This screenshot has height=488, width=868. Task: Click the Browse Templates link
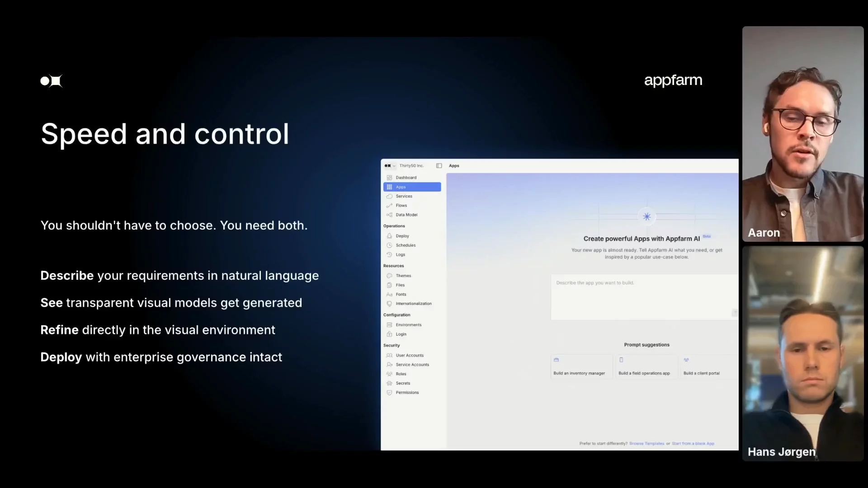pos(646,444)
